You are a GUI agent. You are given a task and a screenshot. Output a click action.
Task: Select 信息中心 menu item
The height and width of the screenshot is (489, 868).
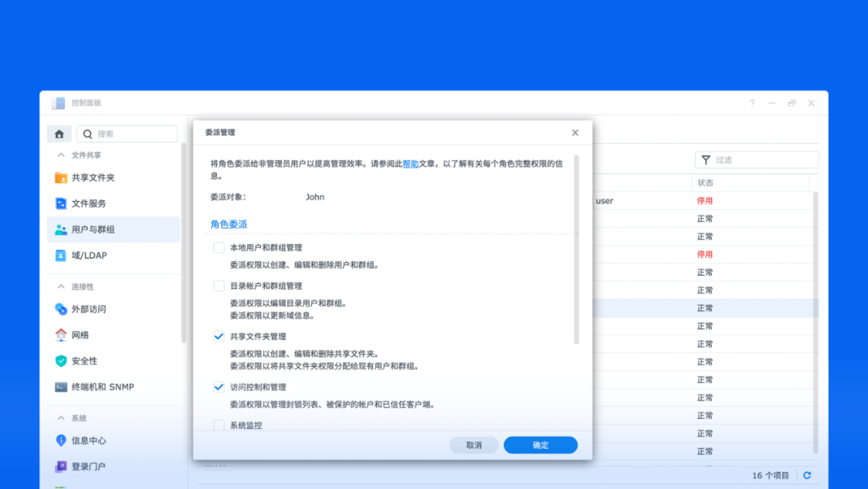[x=88, y=441]
